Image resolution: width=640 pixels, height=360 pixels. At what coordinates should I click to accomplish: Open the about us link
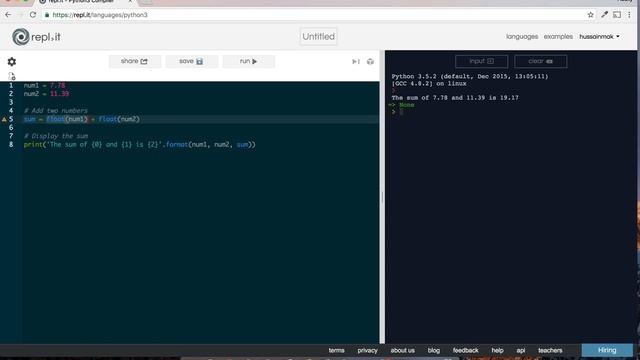tap(402, 350)
